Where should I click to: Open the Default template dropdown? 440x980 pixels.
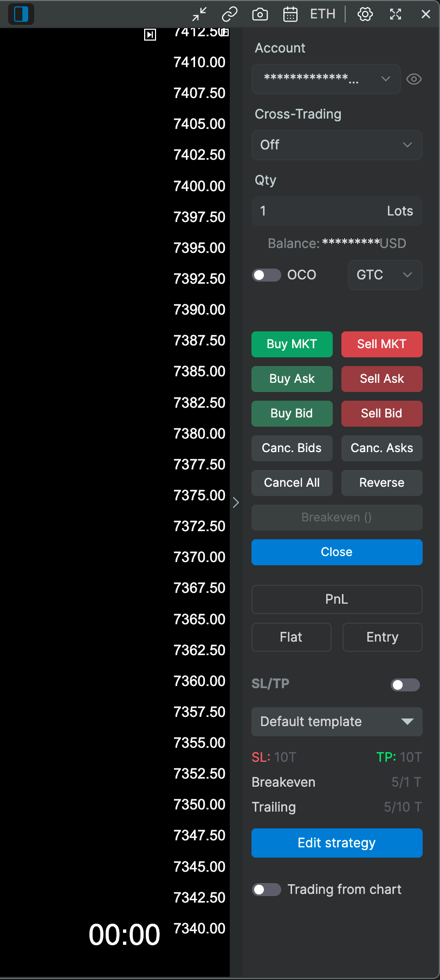pyautogui.click(x=337, y=722)
